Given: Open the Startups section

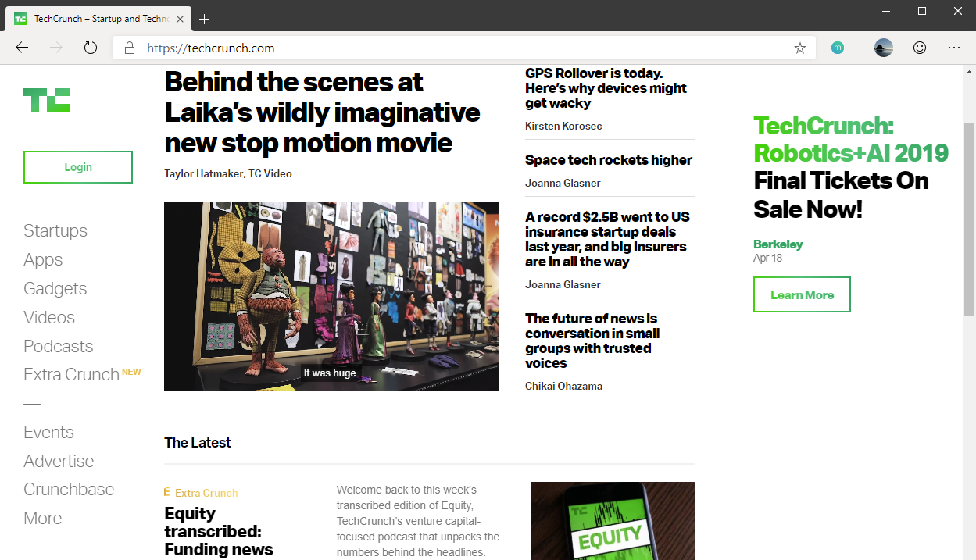Looking at the screenshot, I should (x=55, y=230).
